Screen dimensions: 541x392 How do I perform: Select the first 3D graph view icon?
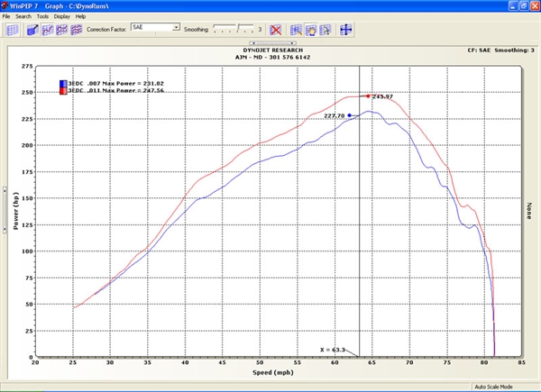(x=32, y=29)
